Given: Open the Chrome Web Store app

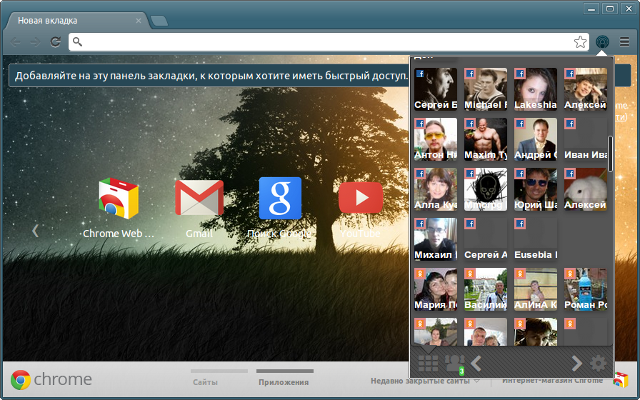Looking at the screenshot, I should (119, 198).
